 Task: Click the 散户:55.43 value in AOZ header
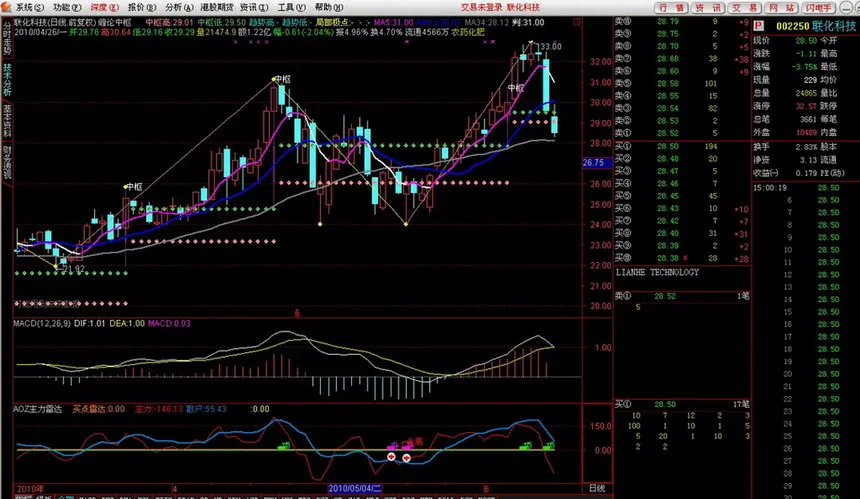click(x=206, y=409)
